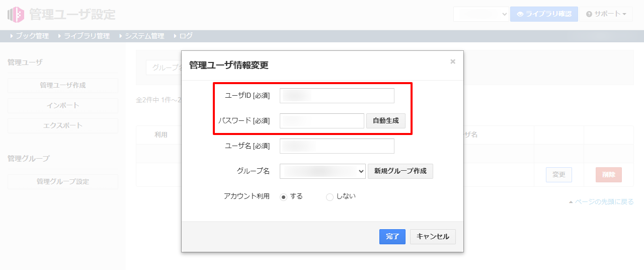Click インポート in the sidebar
The height and width of the screenshot is (270, 644).
63,106
